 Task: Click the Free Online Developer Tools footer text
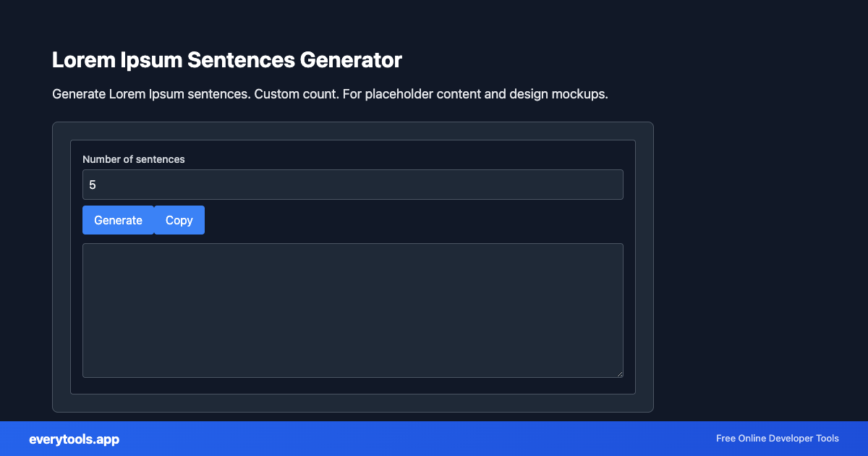coord(777,439)
